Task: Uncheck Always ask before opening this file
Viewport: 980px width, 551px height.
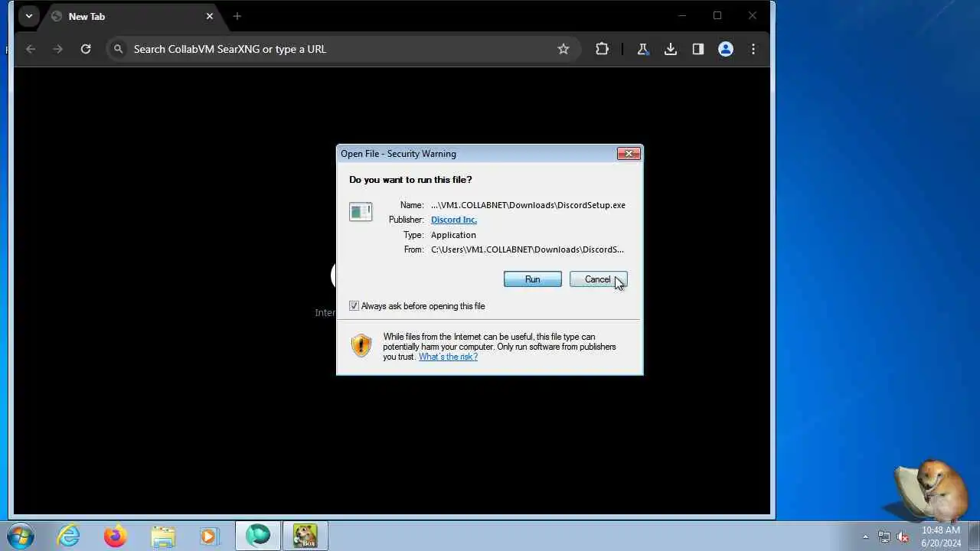Action: pos(354,306)
